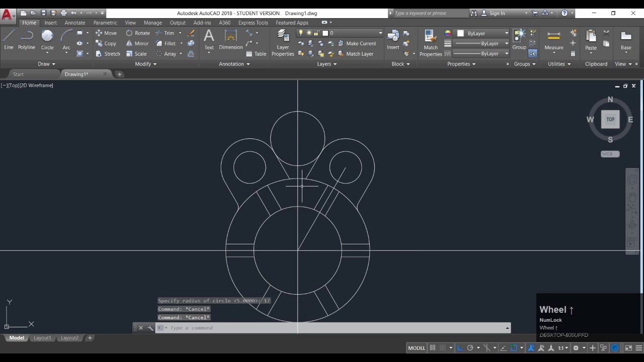The width and height of the screenshot is (644, 362).
Task: Click the WCS label under ViewCube
Action: pyautogui.click(x=610, y=154)
